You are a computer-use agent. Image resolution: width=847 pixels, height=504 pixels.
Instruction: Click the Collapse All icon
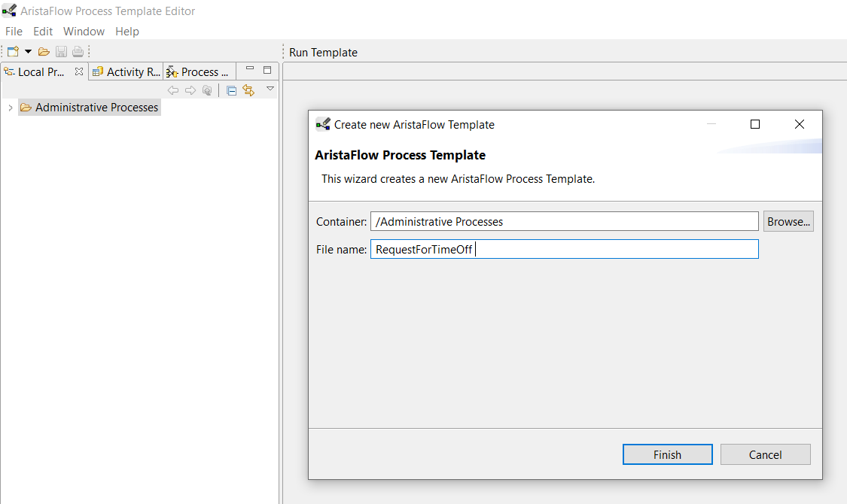[x=231, y=91]
